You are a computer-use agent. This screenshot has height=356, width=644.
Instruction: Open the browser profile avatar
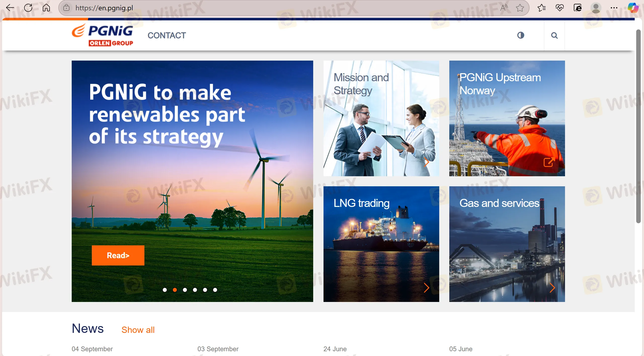click(x=596, y=8)
